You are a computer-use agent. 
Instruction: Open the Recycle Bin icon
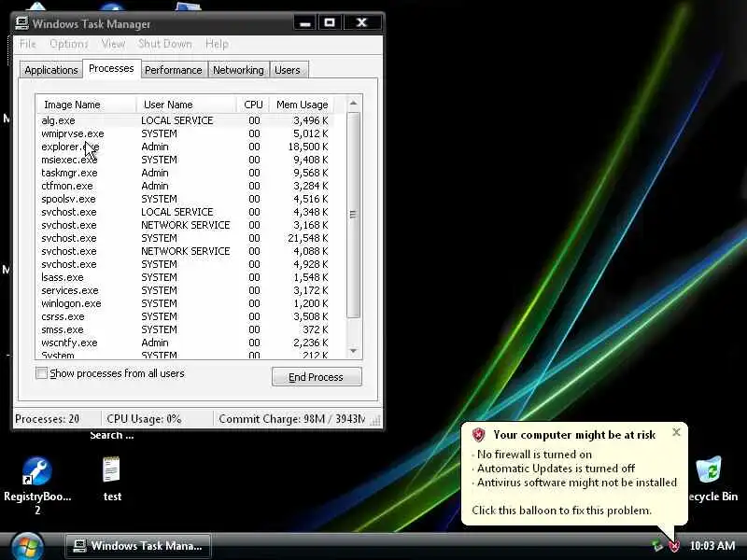(x=709, y=469)
